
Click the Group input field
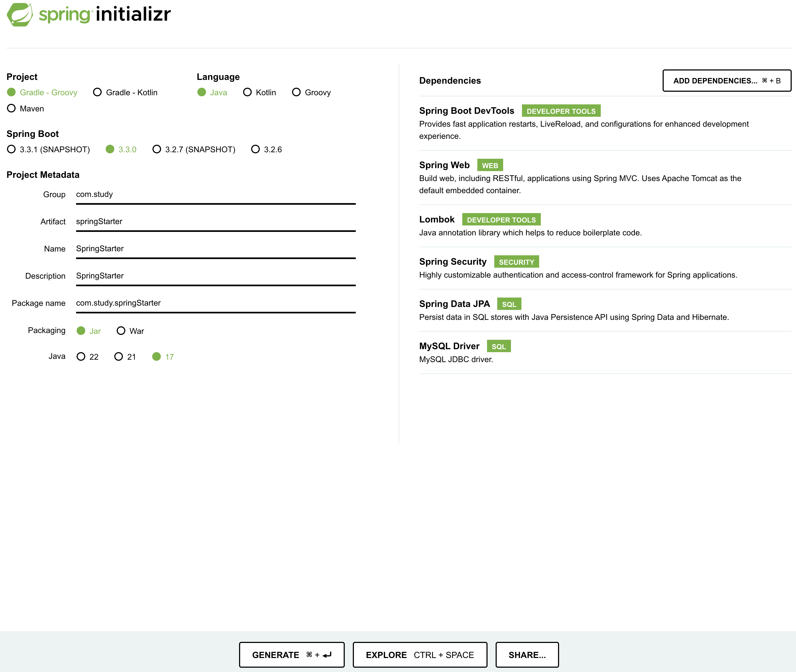pyautogui.click(x=215, y=195)
